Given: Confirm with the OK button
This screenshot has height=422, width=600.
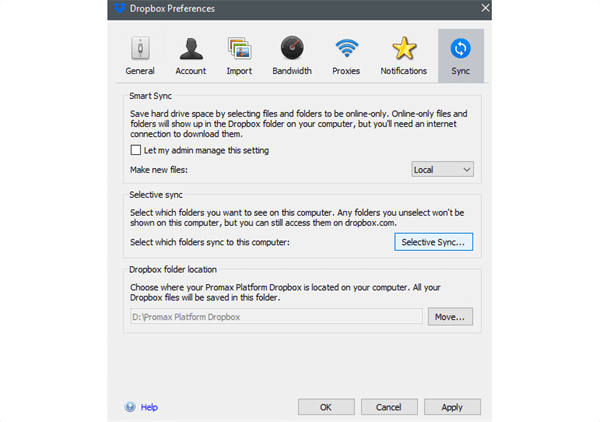Looking at the screenshot, I should click(326, 407).
